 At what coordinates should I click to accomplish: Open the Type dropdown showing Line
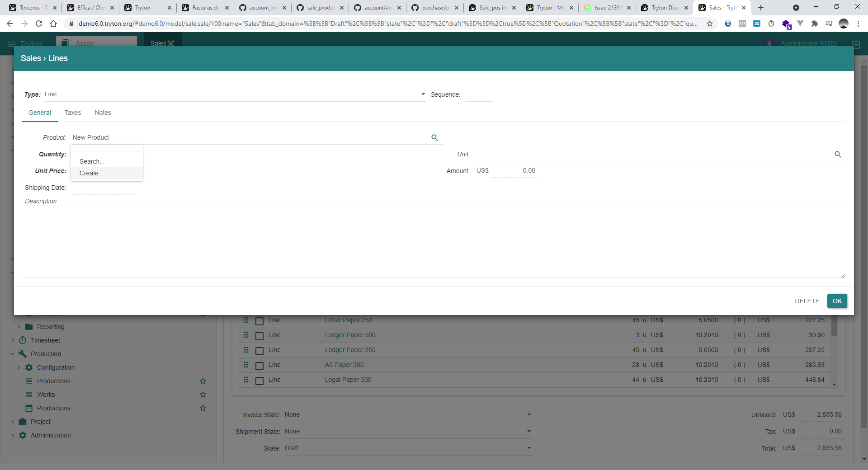[235, 94]
